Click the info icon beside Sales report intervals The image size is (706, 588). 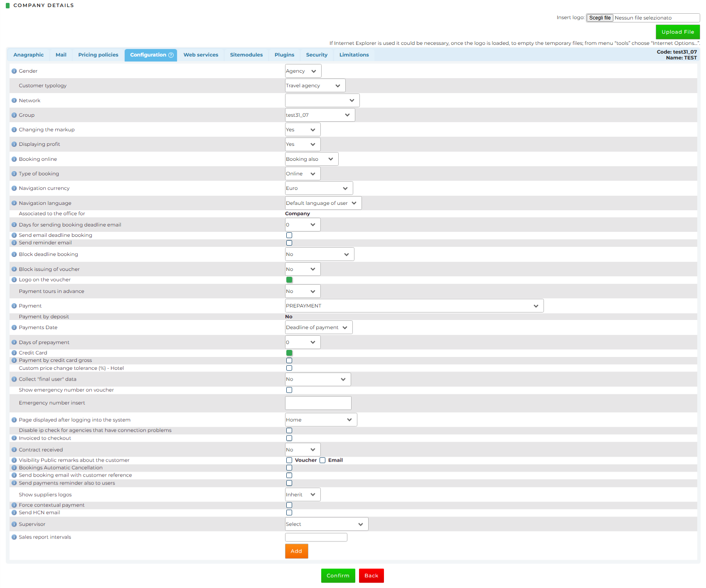[14, 537]
